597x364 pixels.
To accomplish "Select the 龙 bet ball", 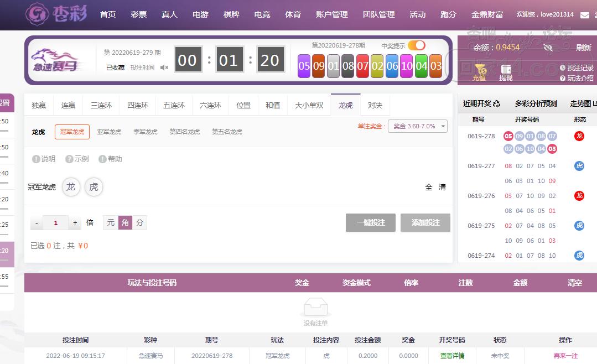I will pos(71,187).
